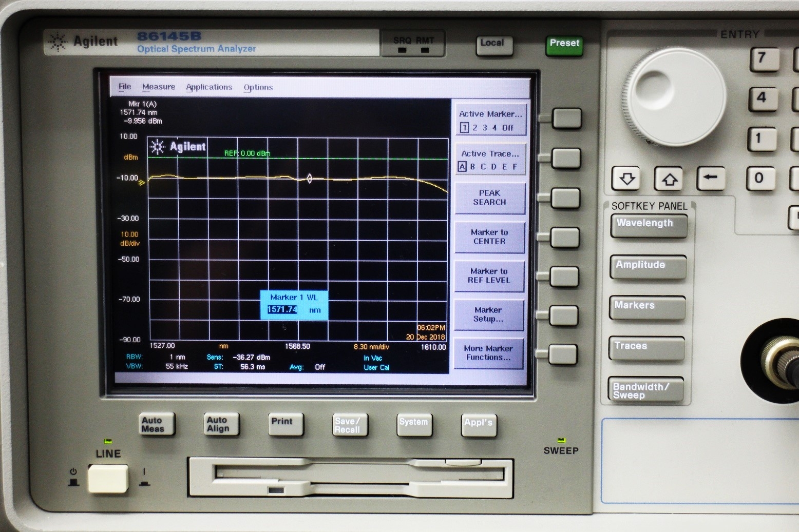
Task: Push the Auto Meas key
Action: pos(157,424)
